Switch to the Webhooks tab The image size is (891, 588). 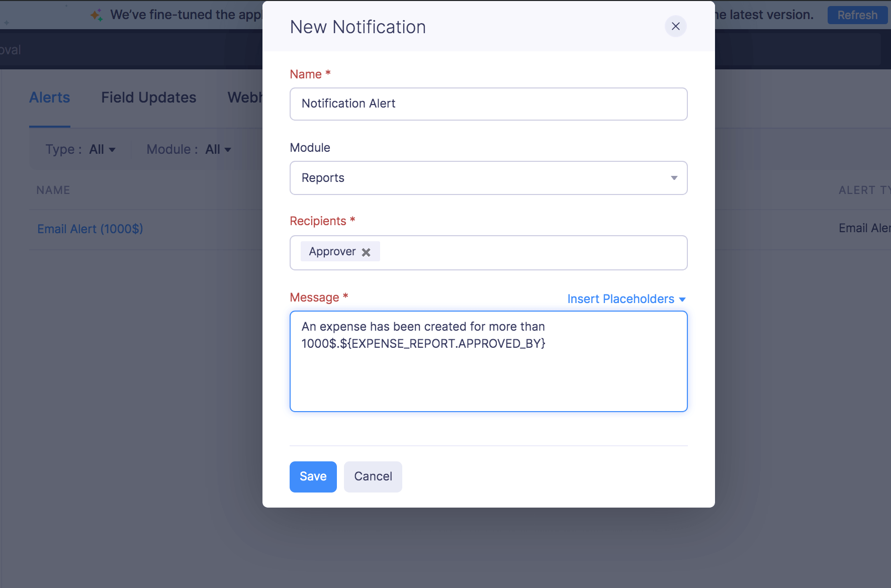point(246,97)
